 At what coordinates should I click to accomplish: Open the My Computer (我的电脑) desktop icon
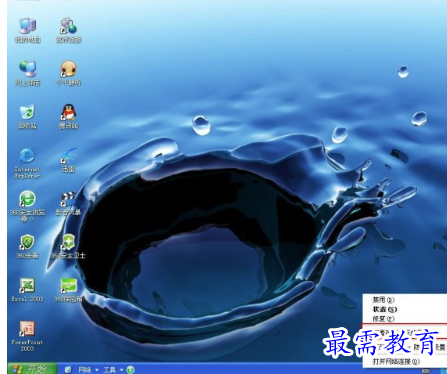click(x=28, y=30)
